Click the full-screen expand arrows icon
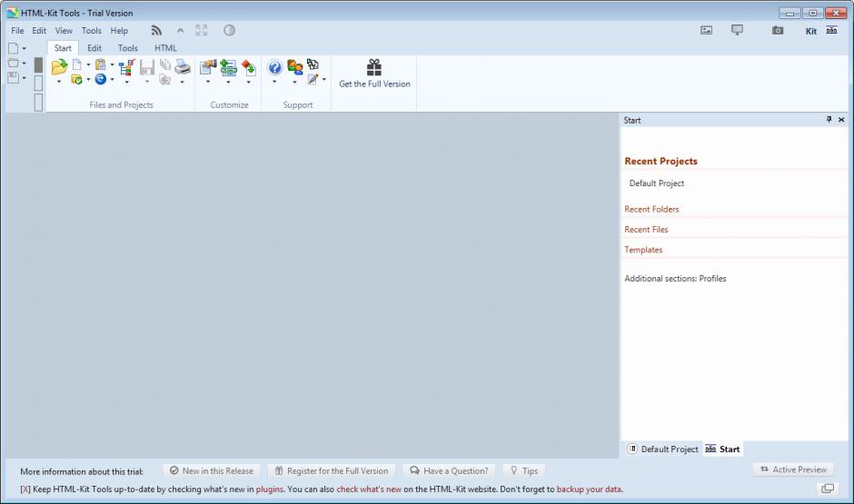The width and height of the screenshot is (854, 504). tap(202, 31)
